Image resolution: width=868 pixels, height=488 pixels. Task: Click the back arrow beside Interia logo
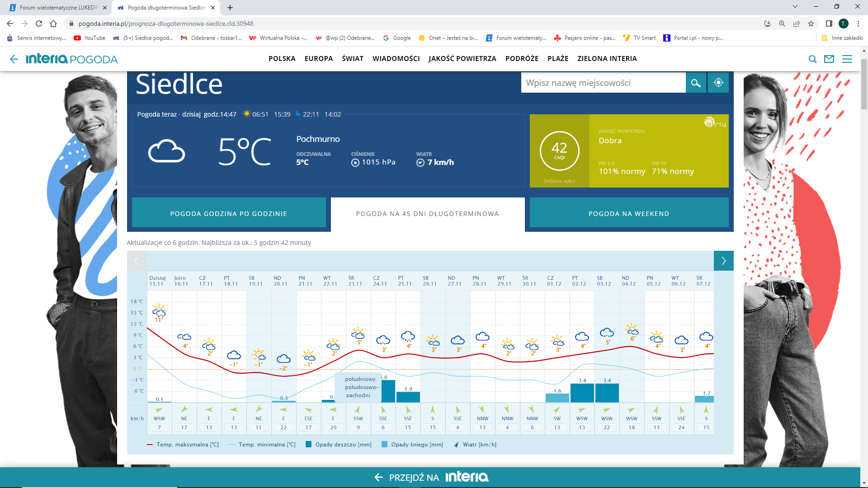[14, 59]
